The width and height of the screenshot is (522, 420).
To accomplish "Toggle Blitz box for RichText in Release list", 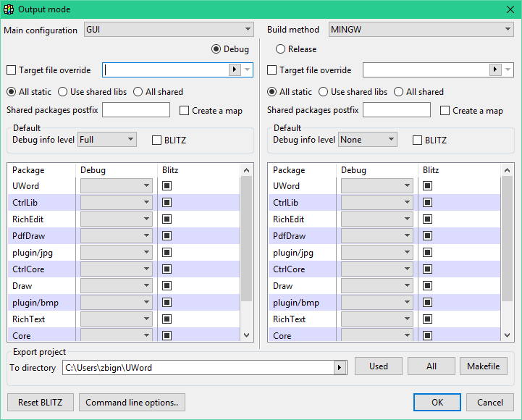I will [x=428, y=319].
